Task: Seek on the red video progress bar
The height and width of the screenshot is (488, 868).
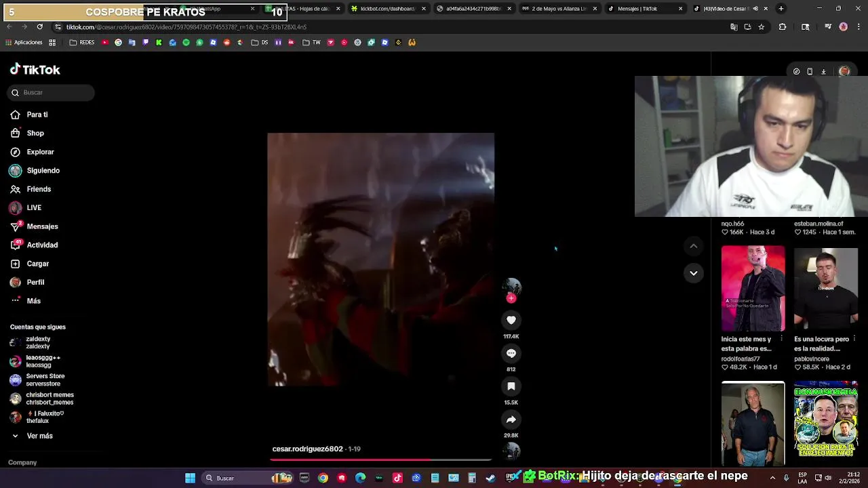Action: (380, 460)
